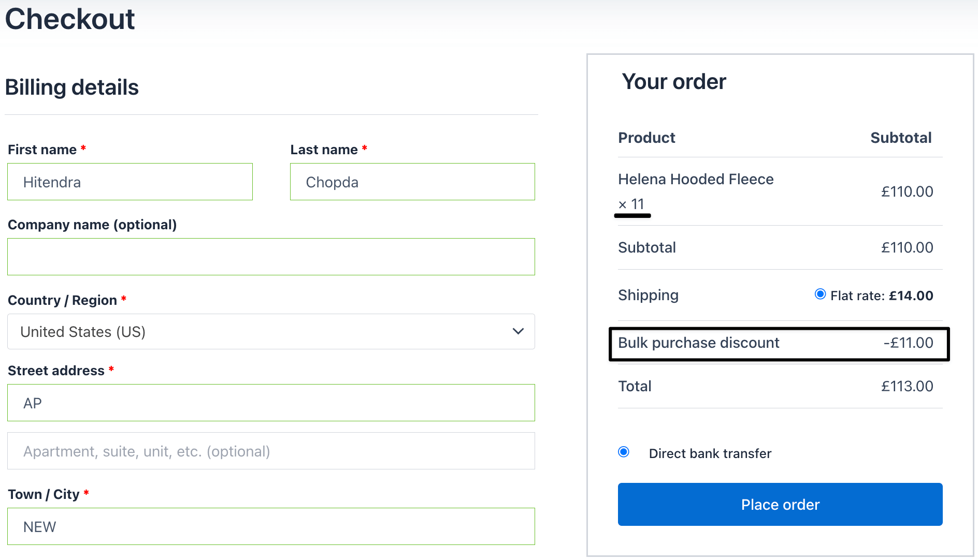The height and width of the screenshot is (560, 978).
Task: Open the Helena Hooded Fleece product
Action: [x=696, y=179]
